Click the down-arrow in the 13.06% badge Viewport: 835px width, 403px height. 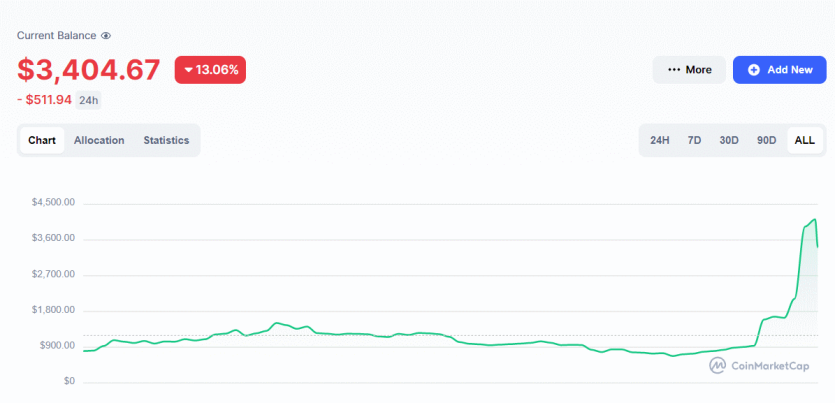(187, 70)
